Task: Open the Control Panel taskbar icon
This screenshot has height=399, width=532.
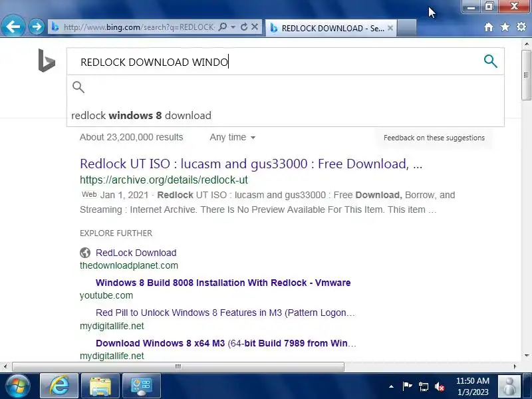Action: pyautogui.click(x=142, y=386)
